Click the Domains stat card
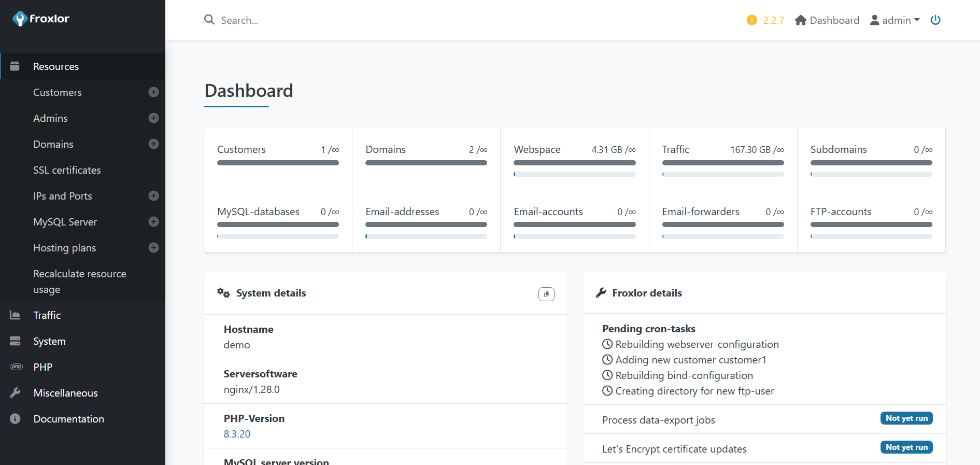Viewport: 980px width, 465px height. point(427,159)
